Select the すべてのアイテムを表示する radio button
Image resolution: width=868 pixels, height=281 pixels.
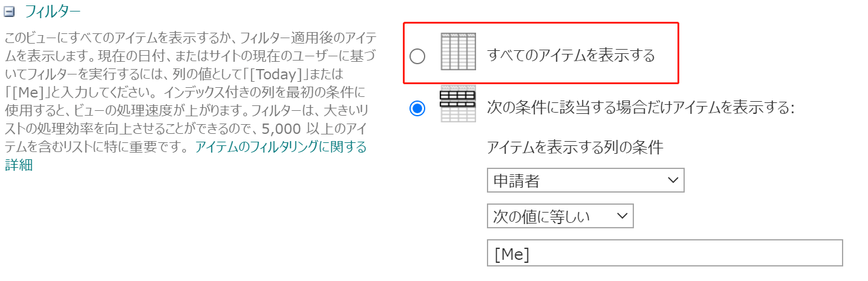click(x=417, y=56)
